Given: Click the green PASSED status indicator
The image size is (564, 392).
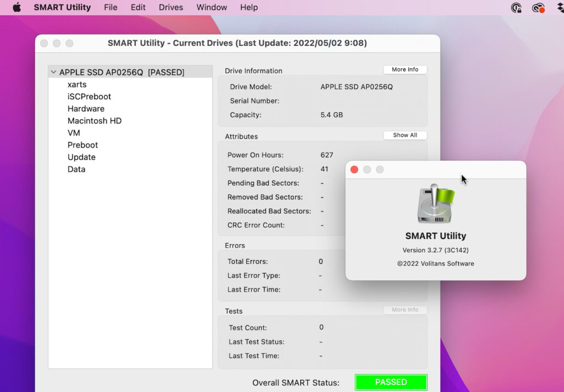Looking at the screenshot, I should click(391, 382).
